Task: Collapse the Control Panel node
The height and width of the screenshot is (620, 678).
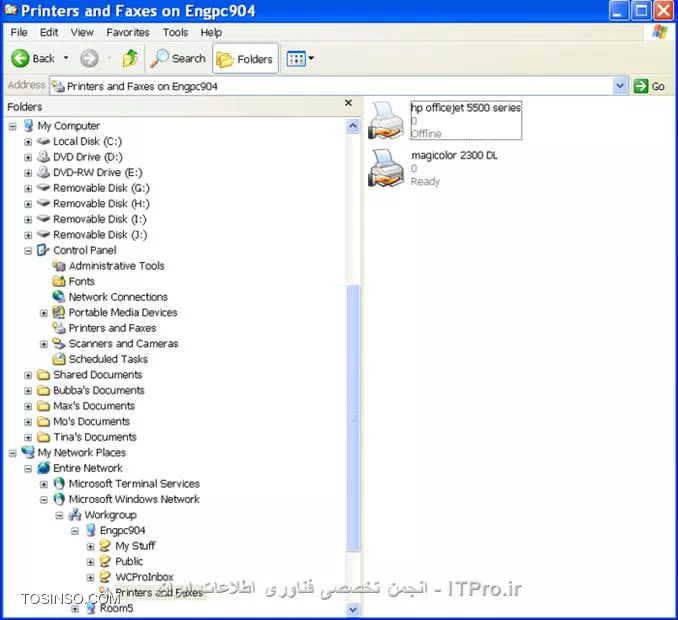Action: coord(28,251)
